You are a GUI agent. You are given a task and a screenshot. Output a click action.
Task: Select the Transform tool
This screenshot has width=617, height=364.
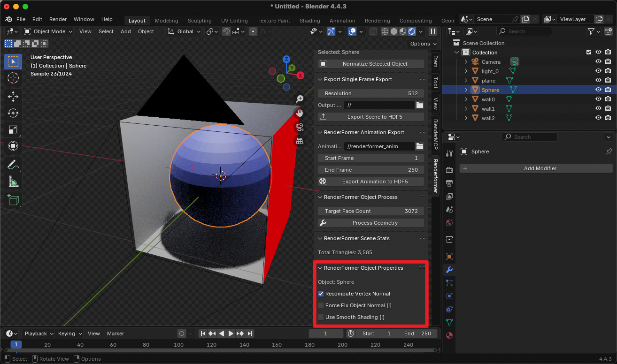[13, 146]
